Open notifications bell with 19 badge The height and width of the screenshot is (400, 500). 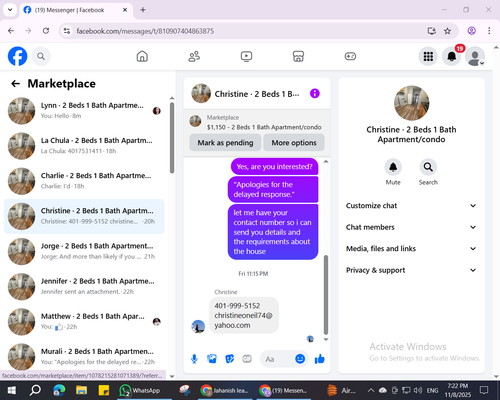tap(452, 56)
